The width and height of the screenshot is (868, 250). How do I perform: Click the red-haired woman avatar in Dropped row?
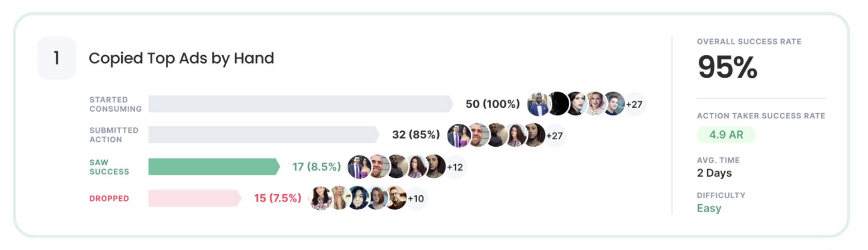pyautogui.click(x=377, y=198)
